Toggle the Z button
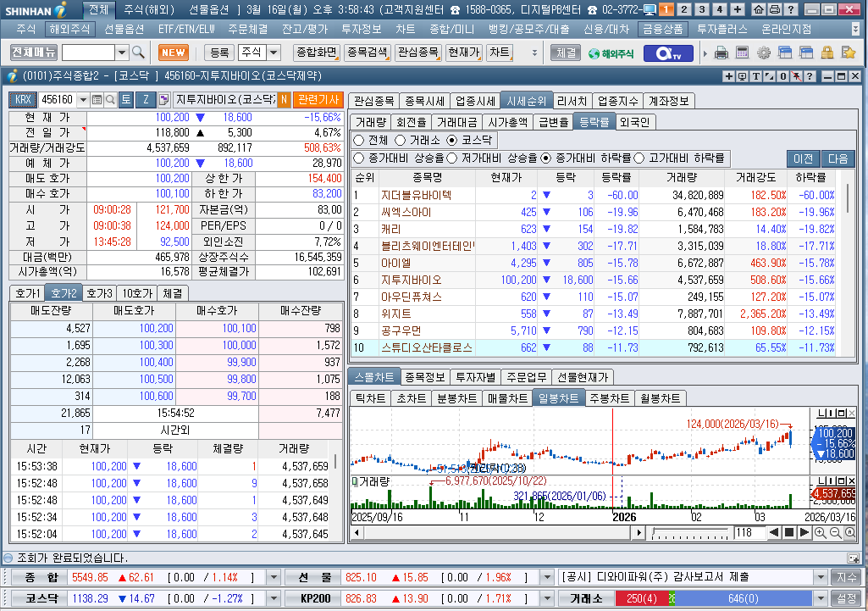This screenshot has width=868, height=611. click(146, 100)
